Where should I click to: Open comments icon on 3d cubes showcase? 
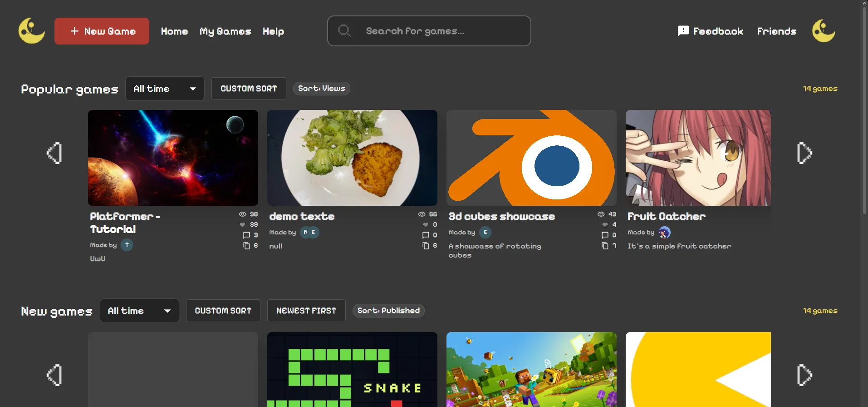coord(605,235)
